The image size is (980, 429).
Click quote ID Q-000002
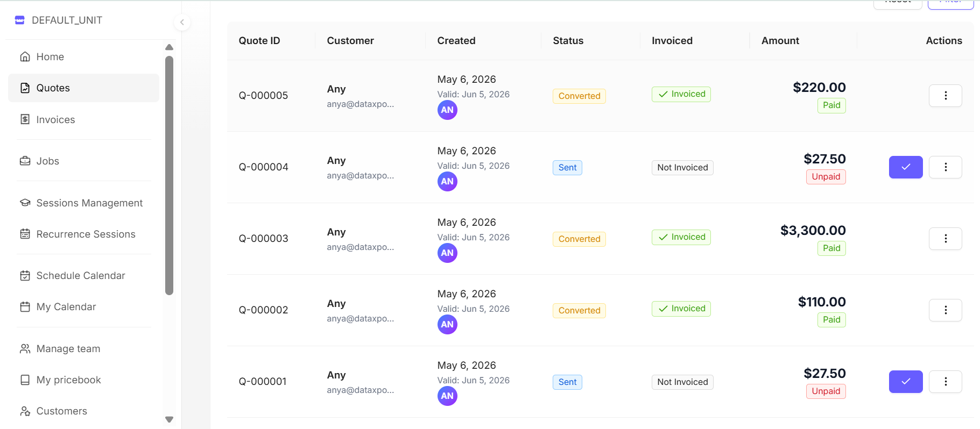coord(263,310)
